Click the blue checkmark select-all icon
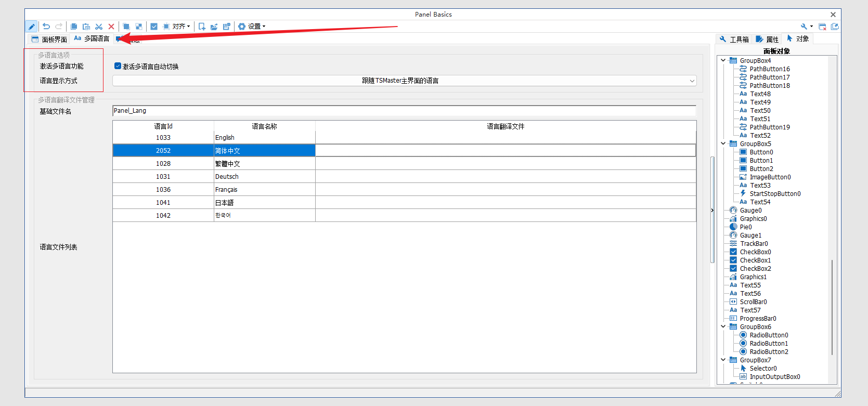 pos(154,27)
